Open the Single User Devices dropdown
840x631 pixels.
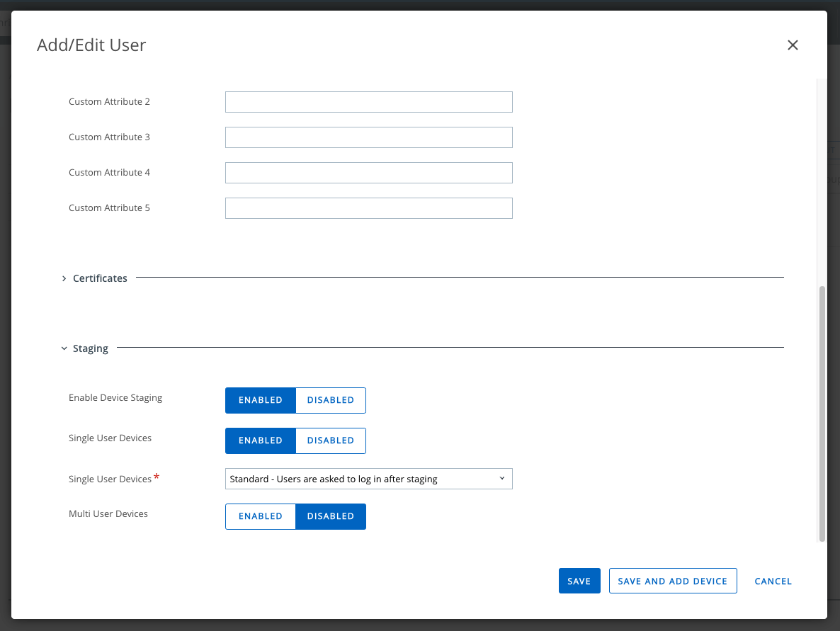[368, 479]
